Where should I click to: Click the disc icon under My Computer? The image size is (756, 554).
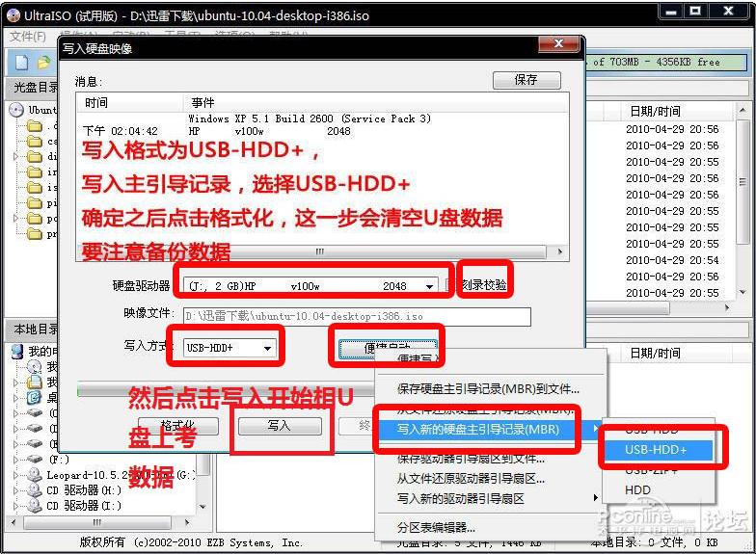pos(35,367)
